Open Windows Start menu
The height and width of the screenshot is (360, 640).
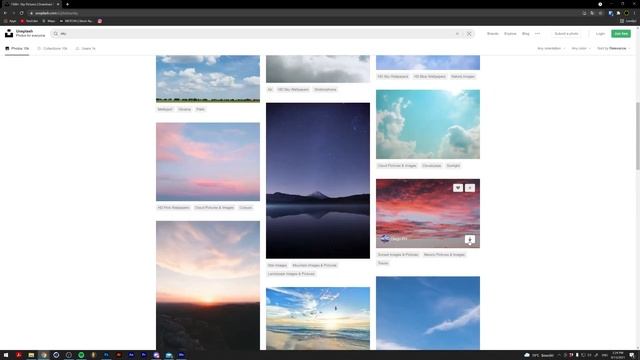pos(6,355)
